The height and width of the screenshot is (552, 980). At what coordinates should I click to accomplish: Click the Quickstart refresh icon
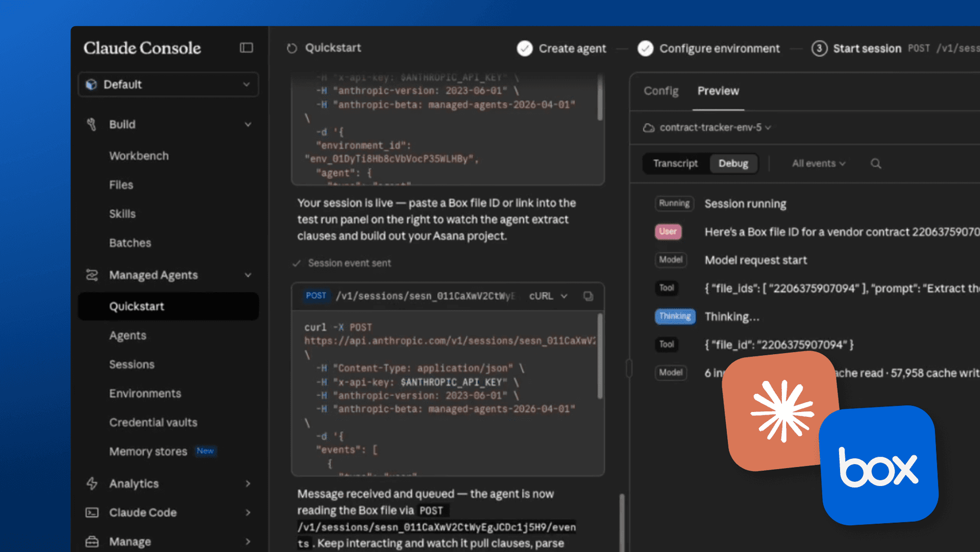(292, 48)
